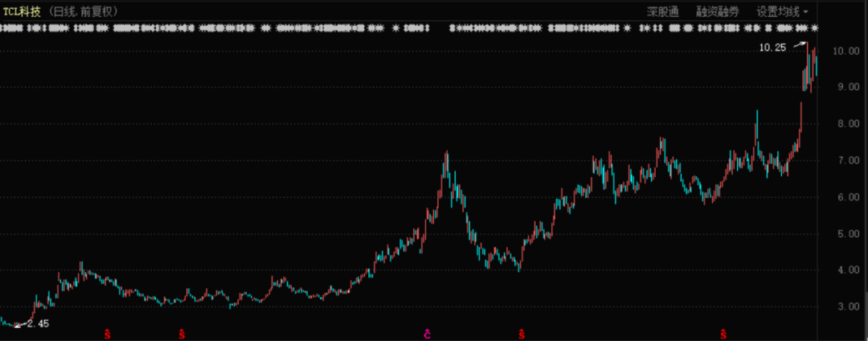Click the red S marker right of magenta C
The width and height of the screenshot is (868, 341).
pos(522,332)
